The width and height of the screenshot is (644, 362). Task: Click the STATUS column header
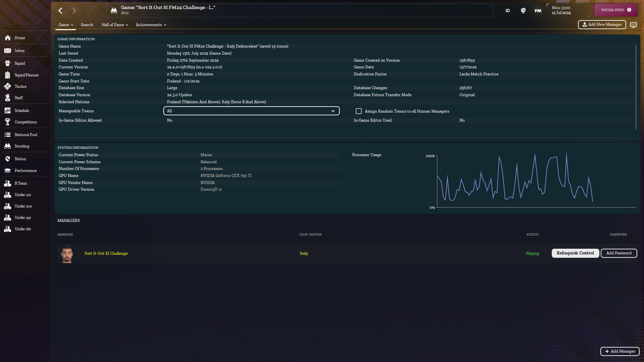532,235
